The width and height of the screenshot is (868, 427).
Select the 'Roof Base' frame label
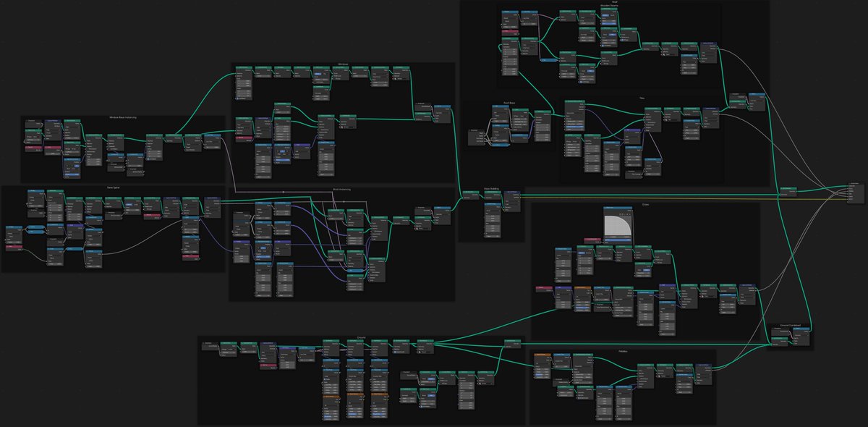[x=509, y=103]
